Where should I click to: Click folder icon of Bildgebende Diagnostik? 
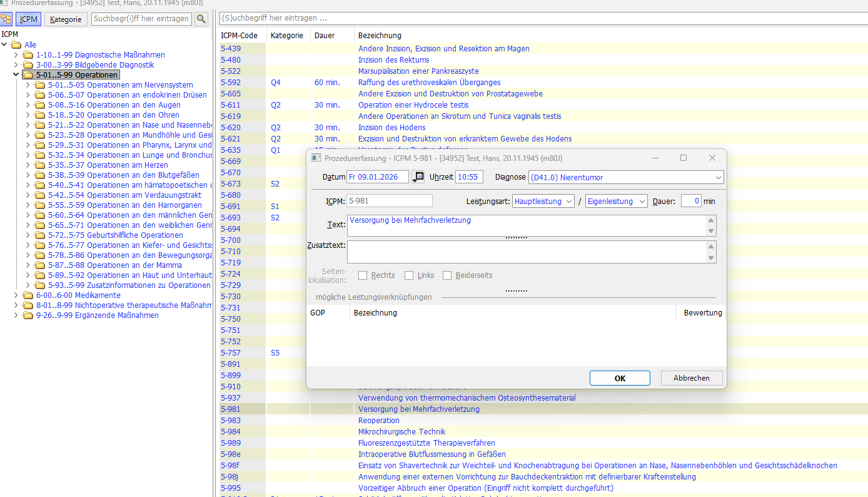click(x=28, y=65)
